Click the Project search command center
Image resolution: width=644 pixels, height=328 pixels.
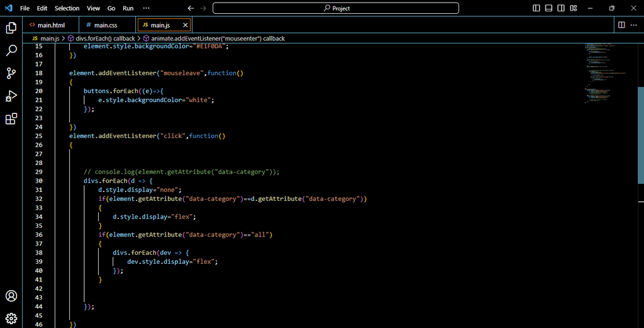336,8
